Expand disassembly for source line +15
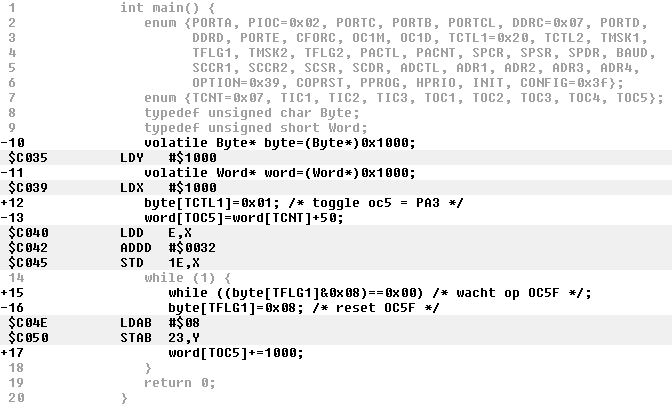The image size is (672, 407). [17, 292]
